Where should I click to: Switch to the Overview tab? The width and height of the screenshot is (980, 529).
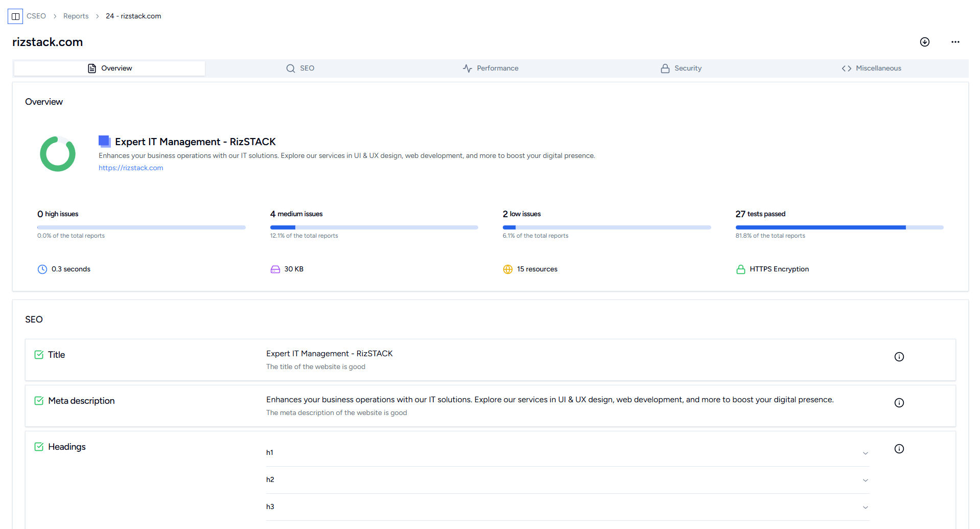pos(109,68)
